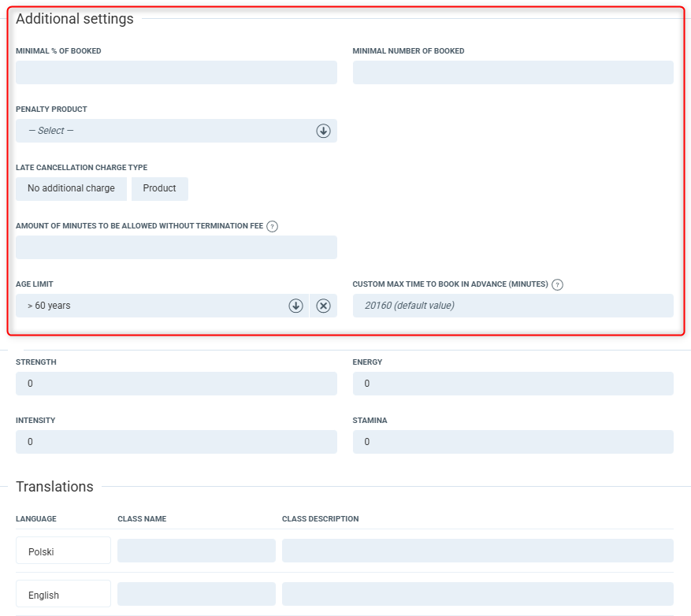
Task: Click the Energy value field
Action: coord(513,384)
